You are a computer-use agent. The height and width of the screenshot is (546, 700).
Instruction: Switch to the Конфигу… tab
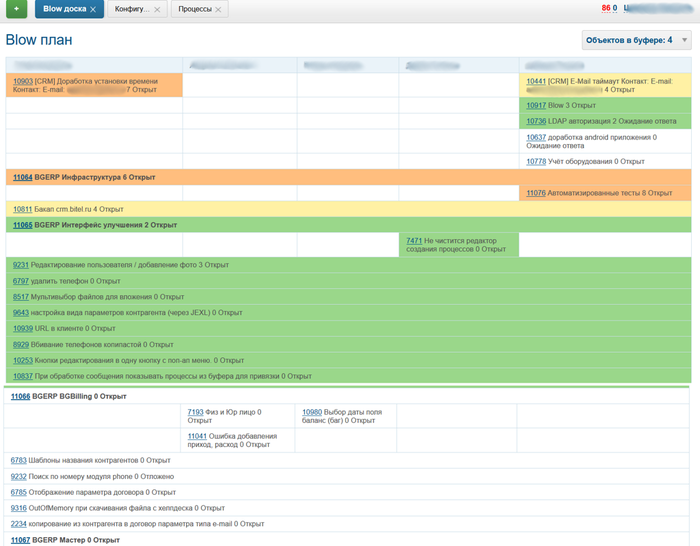(132, 10)
